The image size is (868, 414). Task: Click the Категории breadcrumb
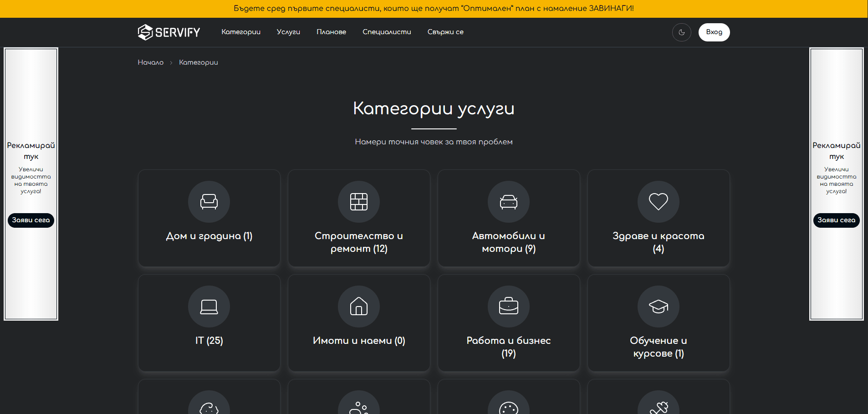tap(199, 62)
